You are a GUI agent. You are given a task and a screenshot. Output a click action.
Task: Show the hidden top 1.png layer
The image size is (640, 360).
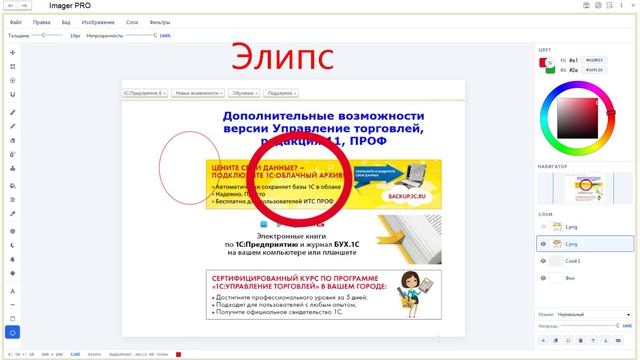(x=543, y=227)
